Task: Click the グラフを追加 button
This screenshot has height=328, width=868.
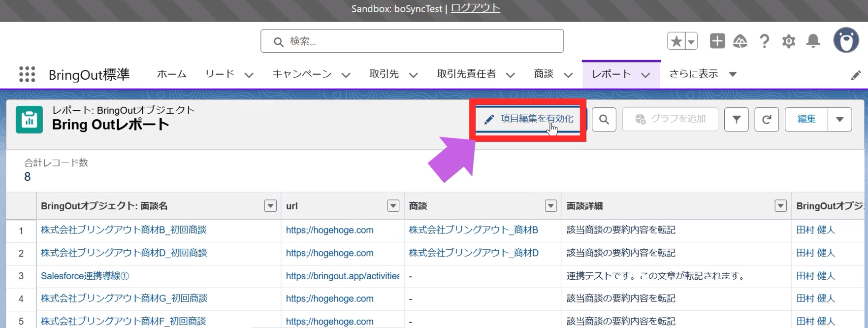Action: (670, 119)
